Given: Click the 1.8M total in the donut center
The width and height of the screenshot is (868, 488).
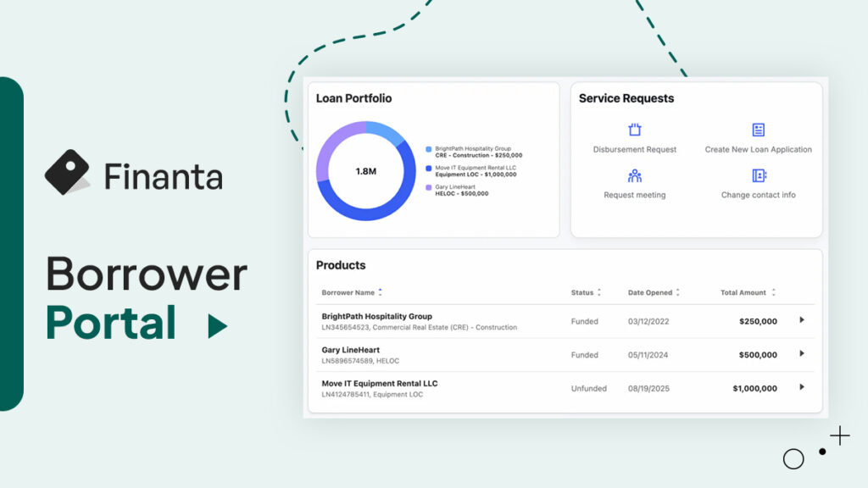Looking at the screenshot, I should [x=366, y=171].
